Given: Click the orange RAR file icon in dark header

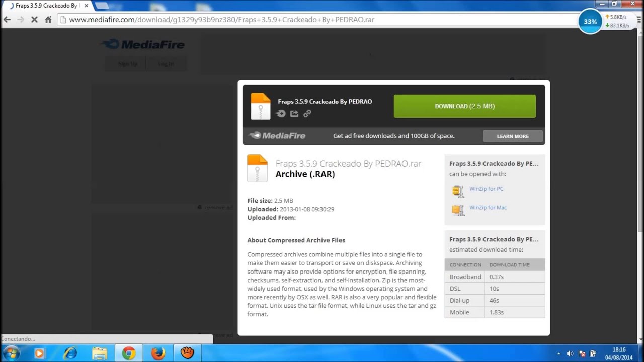Looking at the screenshot, I should [x=261, y=106].
